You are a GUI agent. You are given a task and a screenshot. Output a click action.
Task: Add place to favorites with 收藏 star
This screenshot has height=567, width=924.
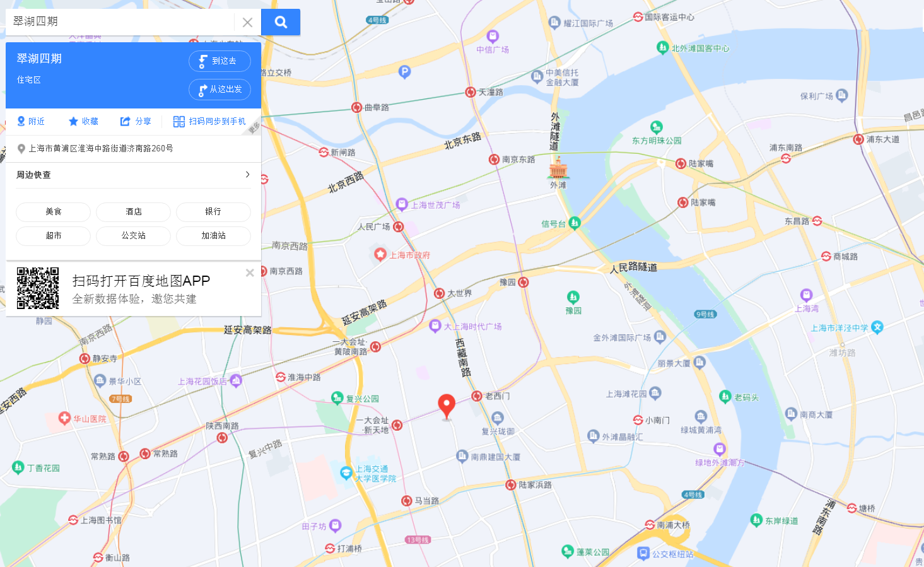click(83, 121)
